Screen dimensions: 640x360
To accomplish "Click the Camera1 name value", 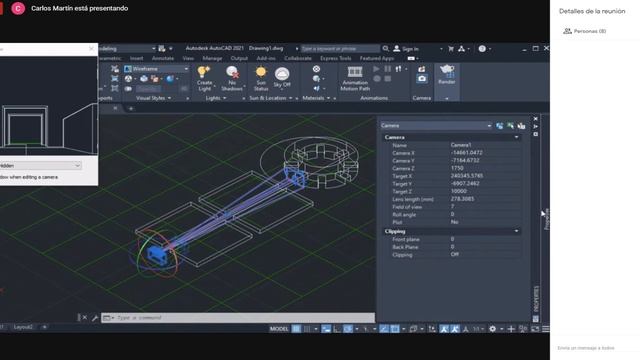I will tap(461, 145).
